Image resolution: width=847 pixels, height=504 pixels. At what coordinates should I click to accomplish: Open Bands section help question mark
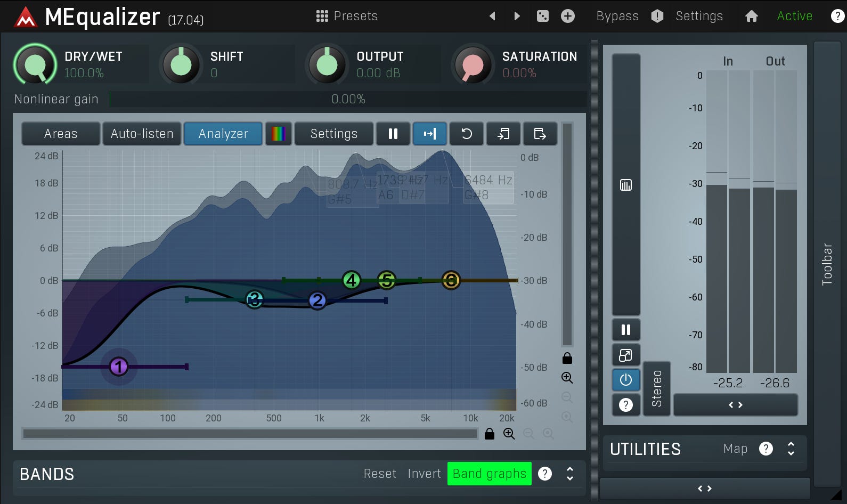[x=545, y=474]
